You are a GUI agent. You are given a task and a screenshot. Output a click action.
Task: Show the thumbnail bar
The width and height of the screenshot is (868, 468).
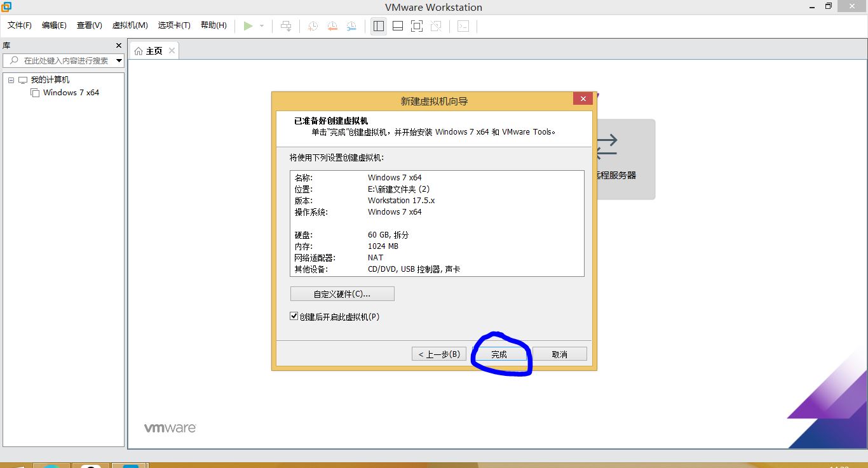397,26
